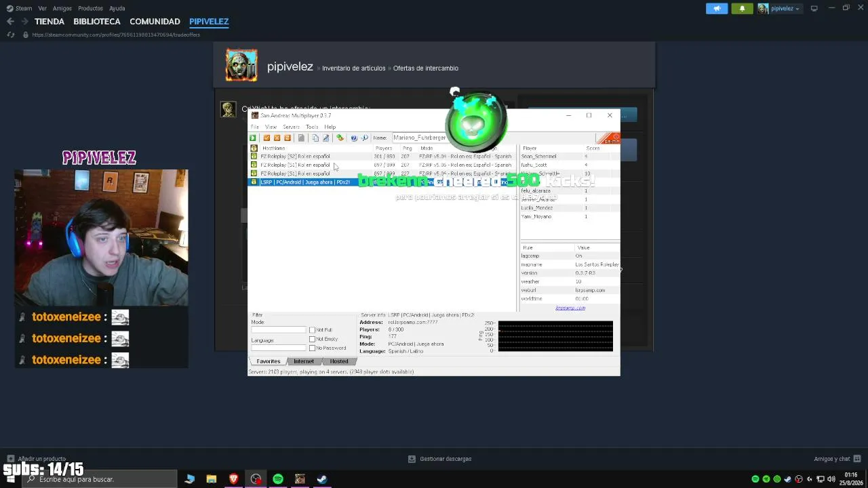
Task: Click Amigos y chat in Steam footer
Action: (x=832, y=459)
